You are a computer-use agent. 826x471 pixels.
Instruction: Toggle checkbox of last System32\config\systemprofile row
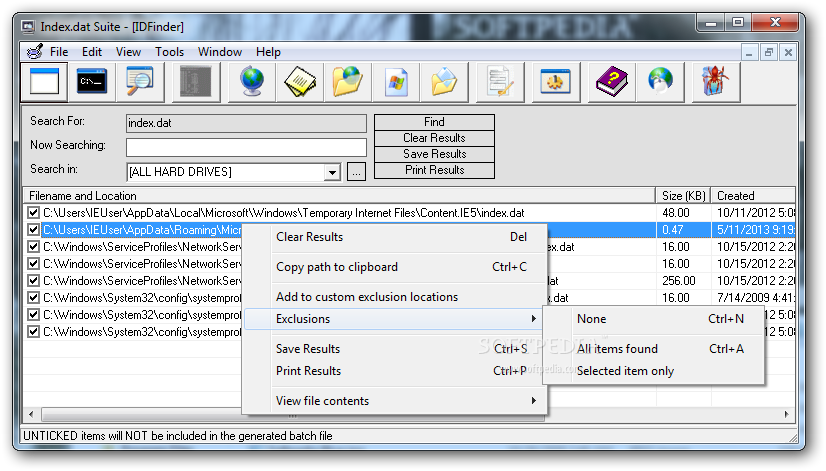click(x=33, y=331)
